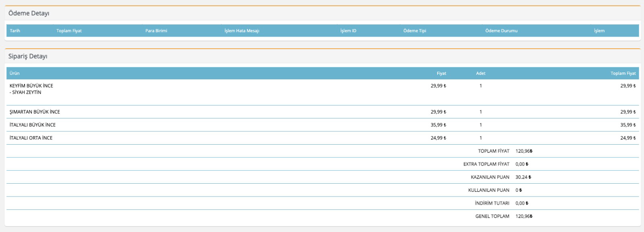Screen dimensions: 644x232
Task: Select the value beside KULLANILAN PUAN
Action: (519, 190)
